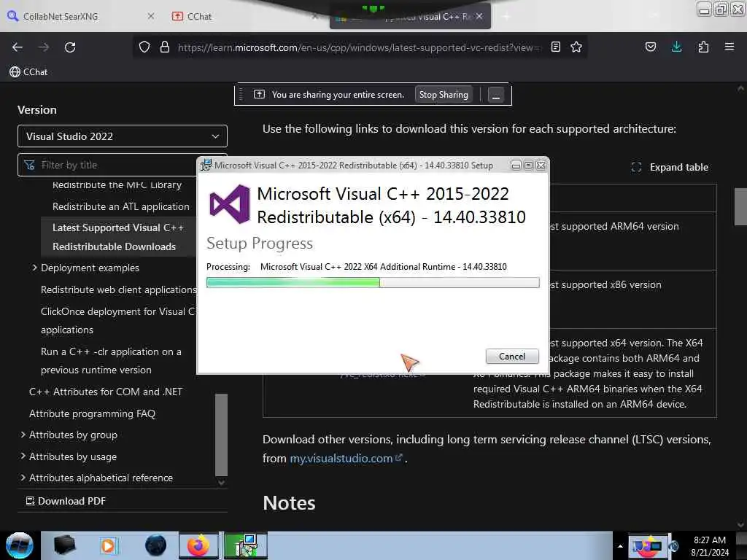This screenshot has height=560, width=747.
Task: Open the Pocket save icon
Action: [x=650, y=47]
